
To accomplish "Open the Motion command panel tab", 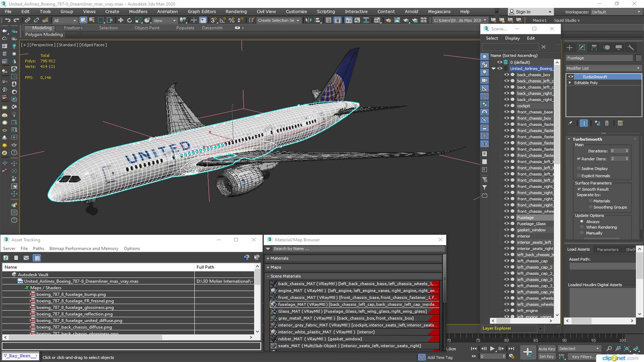I will point(606,47).
